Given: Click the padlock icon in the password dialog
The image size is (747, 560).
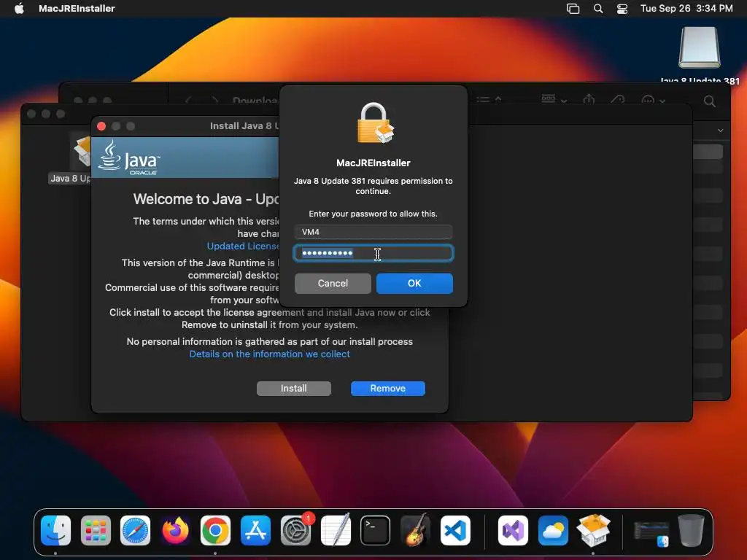Looking at the screenshot, I should point(374,122).
